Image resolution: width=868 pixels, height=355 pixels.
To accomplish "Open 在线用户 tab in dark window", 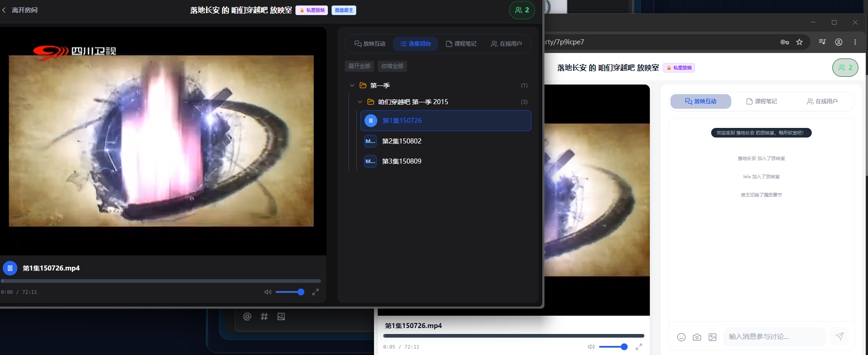I will click(506, 44).
